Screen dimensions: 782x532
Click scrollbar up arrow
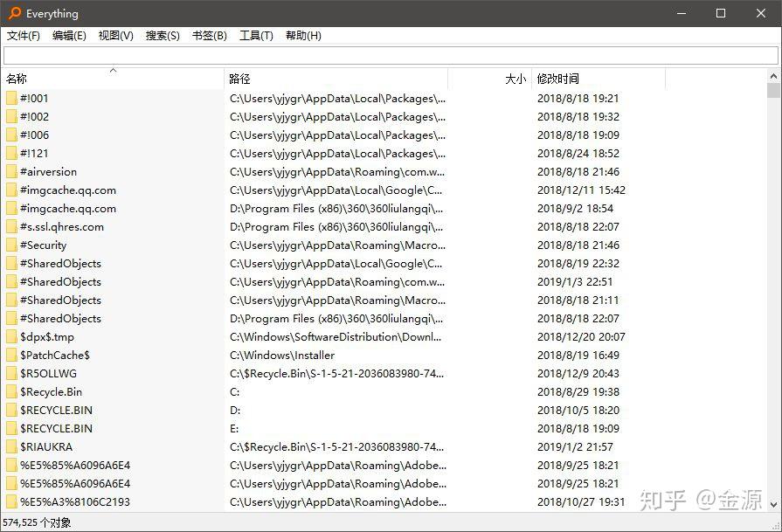tap(773, 76)
